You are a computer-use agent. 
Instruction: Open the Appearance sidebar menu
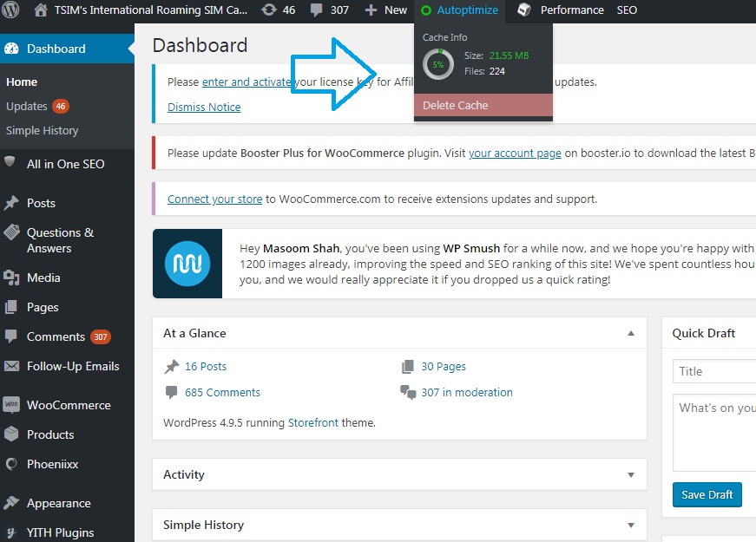click(59, 503)
